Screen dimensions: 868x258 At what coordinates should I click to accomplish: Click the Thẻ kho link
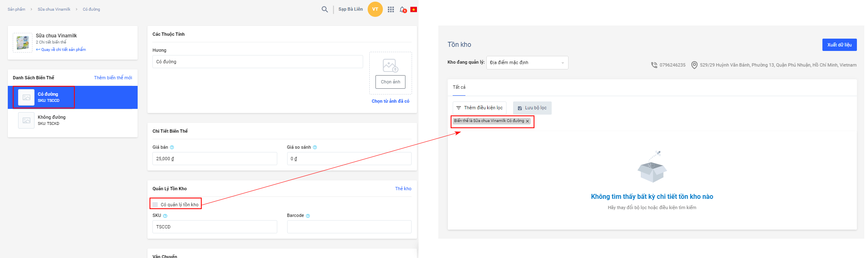(403, 189)
